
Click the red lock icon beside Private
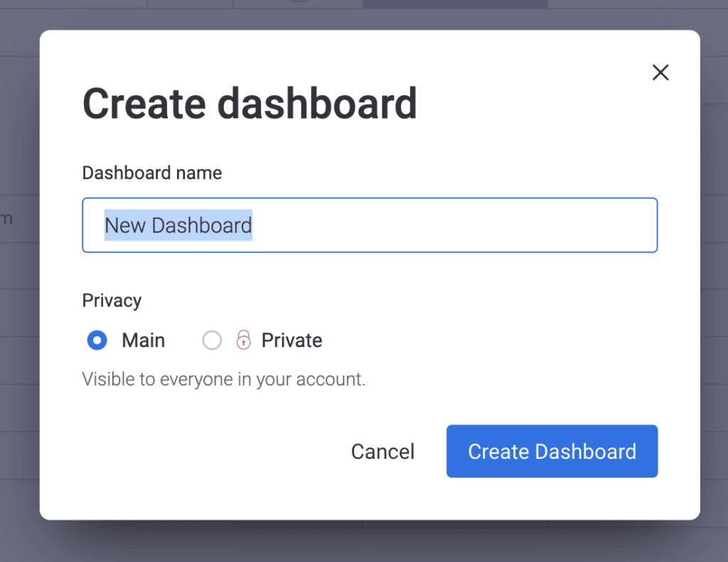[243, 340]
